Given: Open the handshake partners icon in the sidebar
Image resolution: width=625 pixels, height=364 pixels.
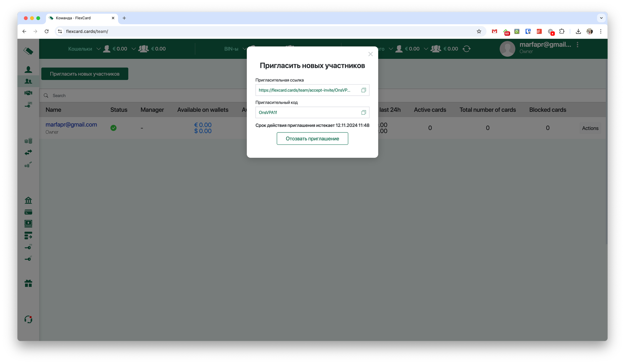Looking at the screenshot, I should (28, 93).
